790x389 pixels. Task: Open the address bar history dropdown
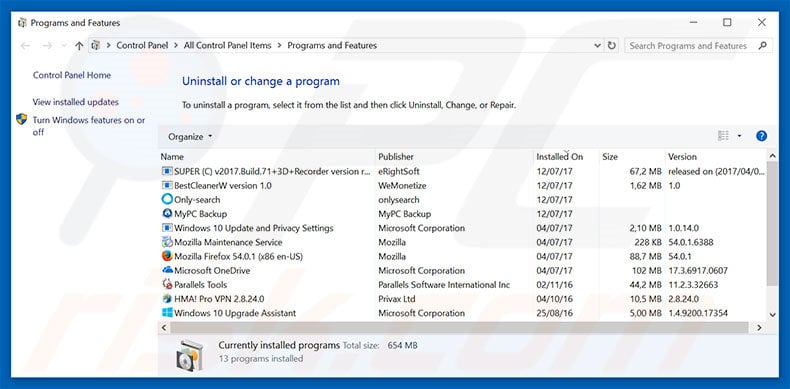598,45
